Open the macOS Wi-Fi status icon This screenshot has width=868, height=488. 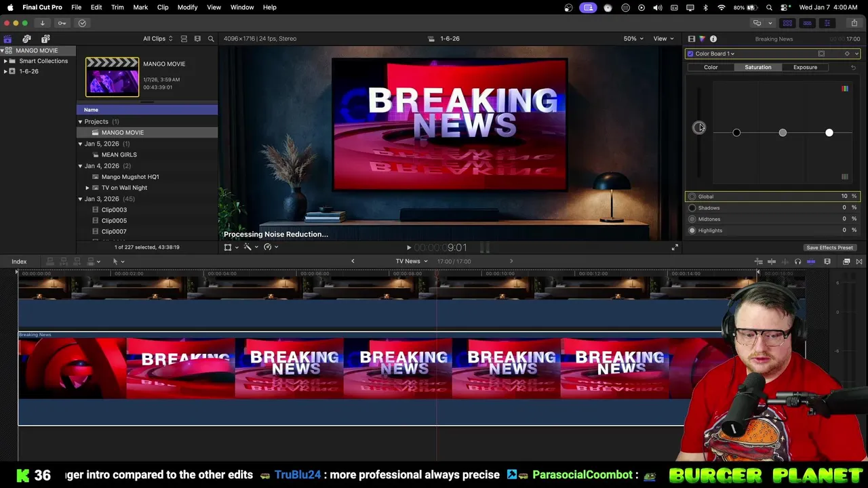721,7
